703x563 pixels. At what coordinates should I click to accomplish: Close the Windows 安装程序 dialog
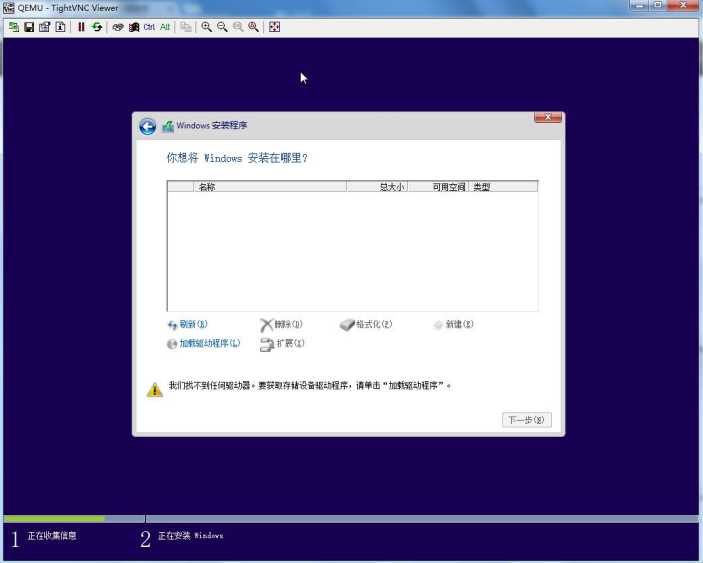547,117
